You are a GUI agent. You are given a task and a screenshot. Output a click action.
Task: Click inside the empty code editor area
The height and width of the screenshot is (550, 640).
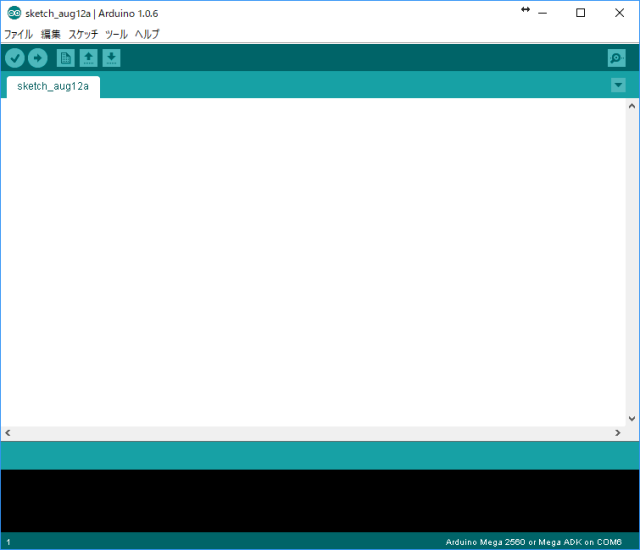pyautogui.click(x=313, y=262)
